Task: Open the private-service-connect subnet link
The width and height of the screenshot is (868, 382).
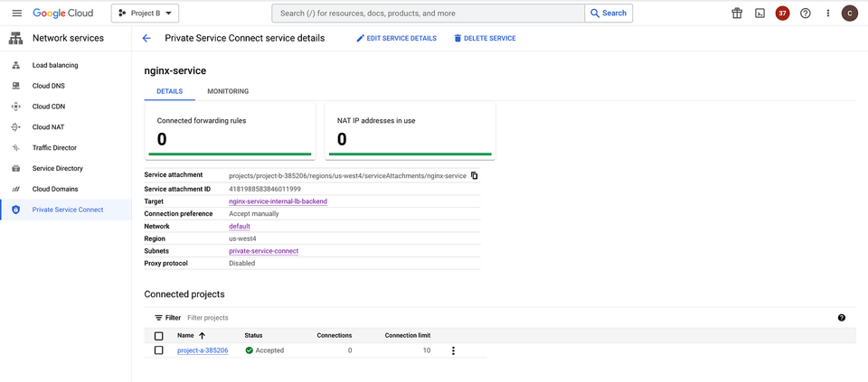Action: [263, 251]
